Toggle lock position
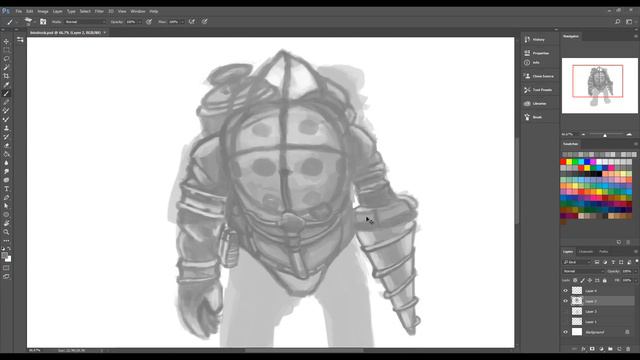Screen dimensions: 640x360 coord(590,280)
